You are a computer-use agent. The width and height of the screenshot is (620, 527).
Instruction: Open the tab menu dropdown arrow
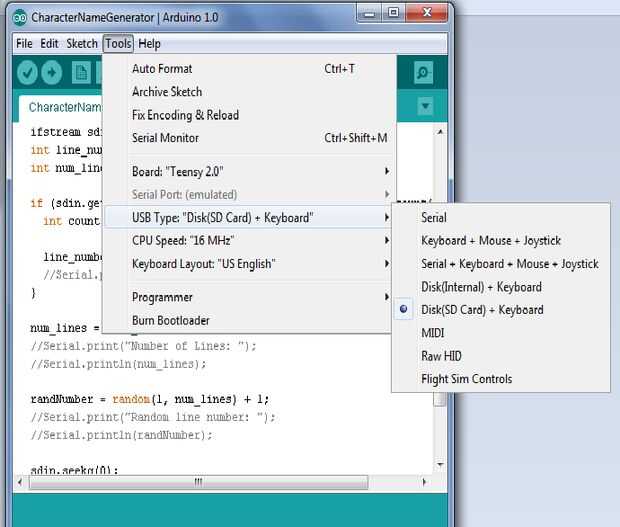425,106
